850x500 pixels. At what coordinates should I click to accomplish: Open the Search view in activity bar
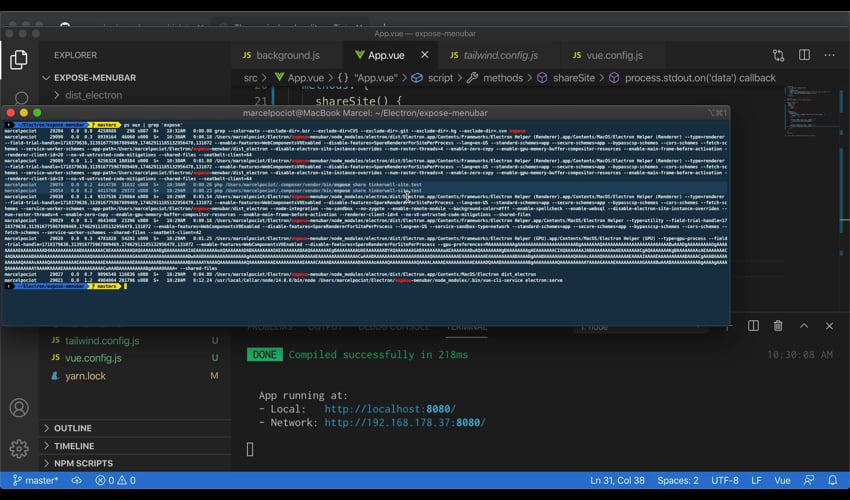pyautogui.click(x=21, y=98)
